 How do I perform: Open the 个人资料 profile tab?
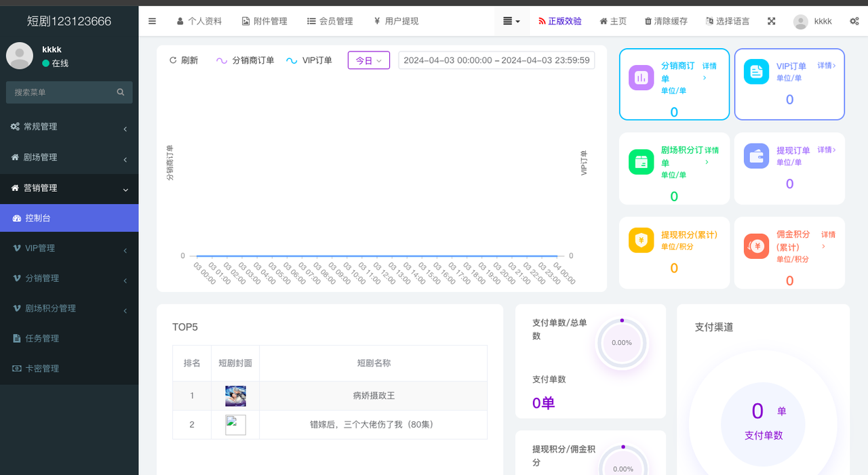[199, 21]
